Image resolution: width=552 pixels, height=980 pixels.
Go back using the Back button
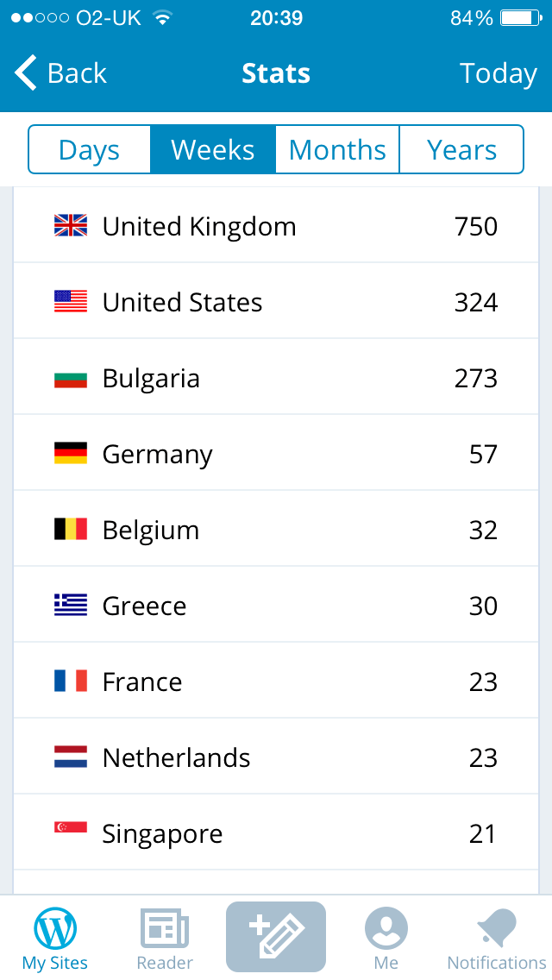tap(60, 73)
